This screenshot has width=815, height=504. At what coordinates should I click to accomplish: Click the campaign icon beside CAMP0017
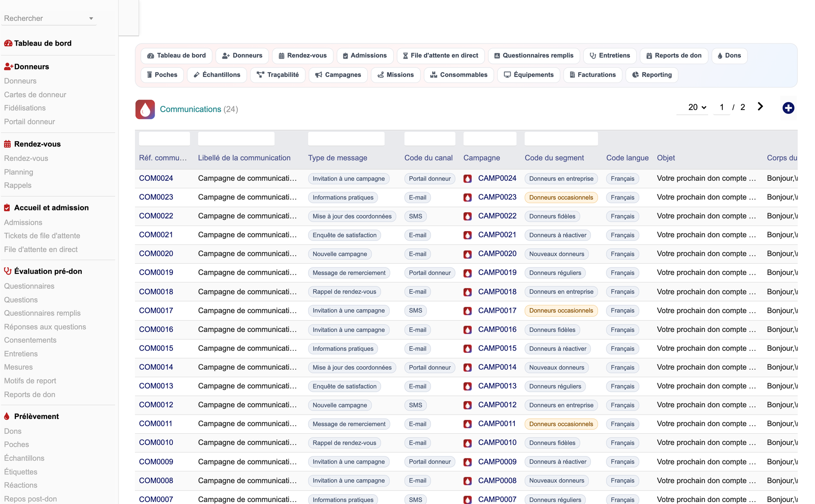point(468,311)
